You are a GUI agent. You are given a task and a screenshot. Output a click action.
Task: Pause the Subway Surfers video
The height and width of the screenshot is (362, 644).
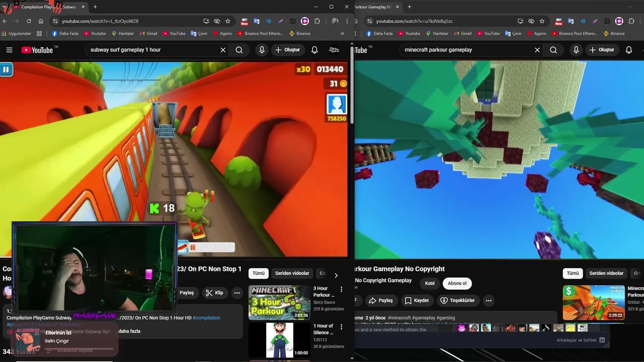point(6,69)
